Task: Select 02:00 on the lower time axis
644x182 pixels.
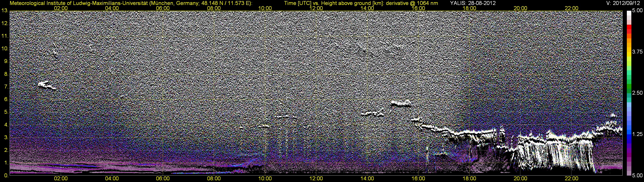Action: pyautogui.click(x=61, y=179)
